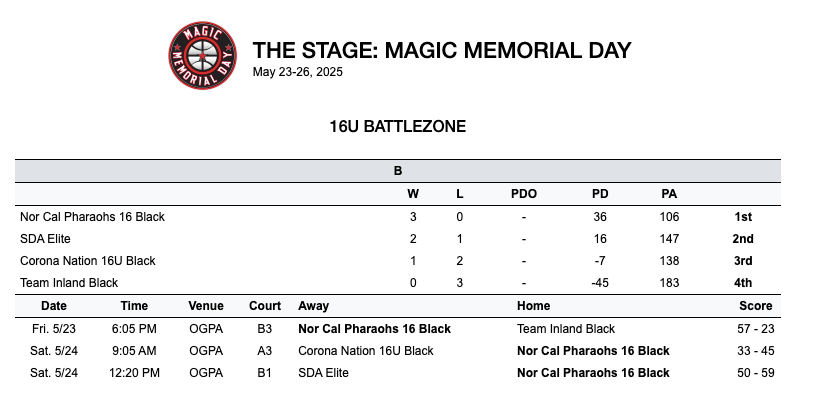Click the PA column header
The height and width of the screenshot is (410, 822).
669,194
